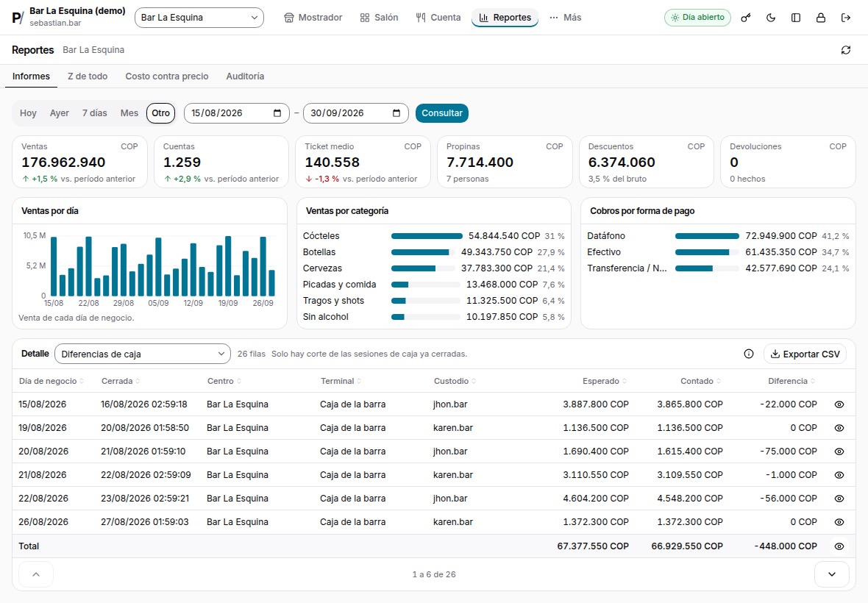
Task: Open calendar picker for end date 30/09/2026
Action: pyautogui.click(x=396, y=113)
